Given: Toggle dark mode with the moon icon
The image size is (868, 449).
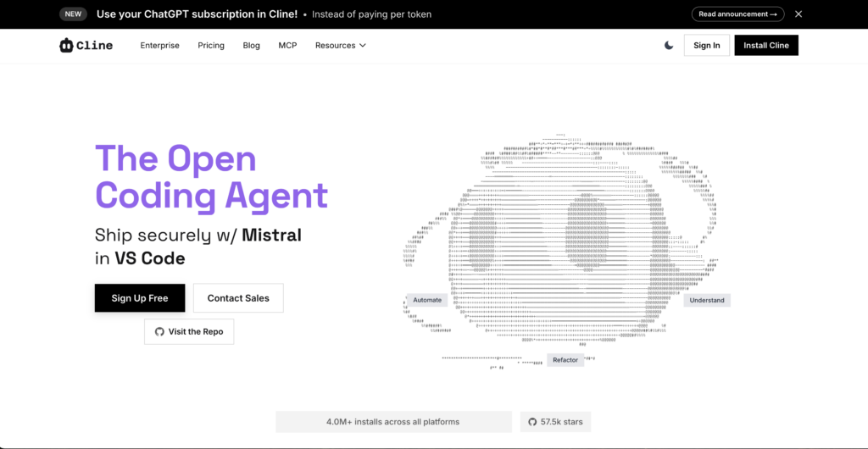Looking at the screenshot, I should coord(669,46).
